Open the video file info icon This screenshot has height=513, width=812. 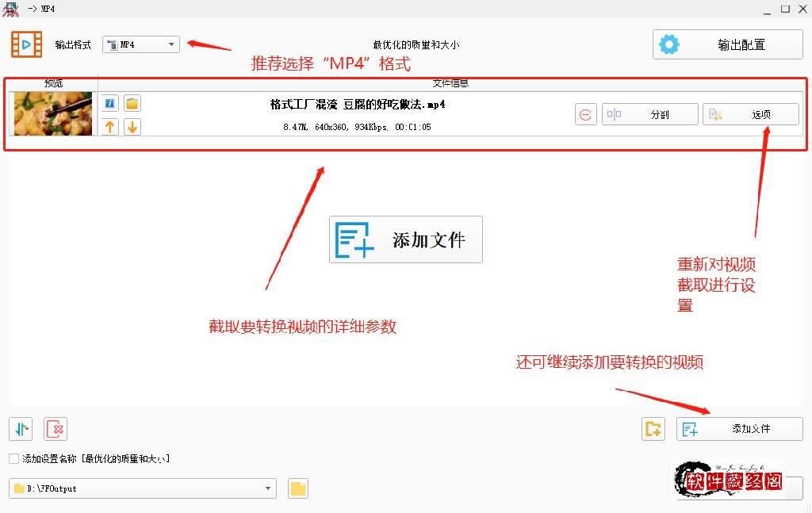(109, 103)
